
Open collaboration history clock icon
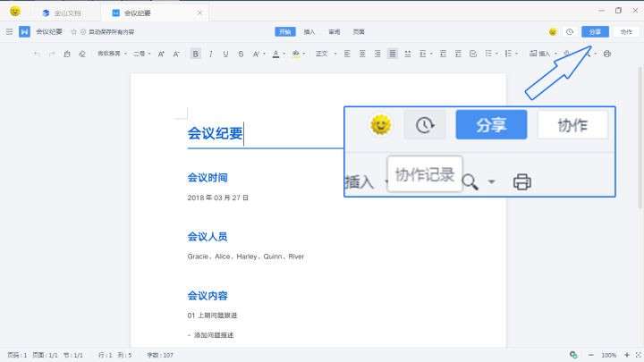tap(569, 31)
